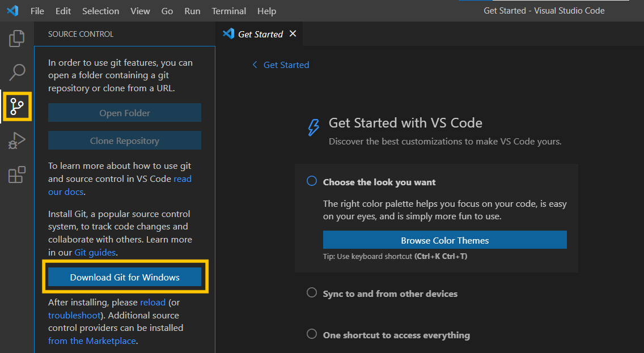Open the Go menu
This screenshot has width=644, height=353.
(167, 11)
